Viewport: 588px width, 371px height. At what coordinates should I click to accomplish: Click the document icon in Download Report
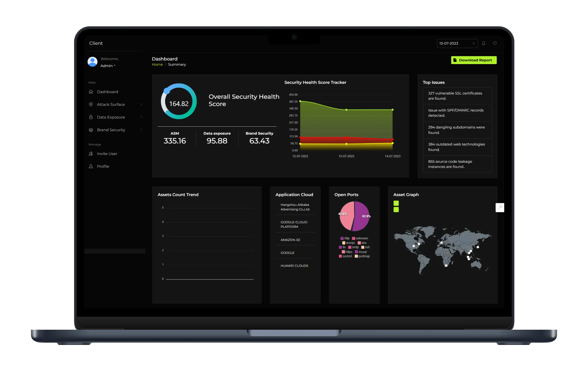(455, 60)
